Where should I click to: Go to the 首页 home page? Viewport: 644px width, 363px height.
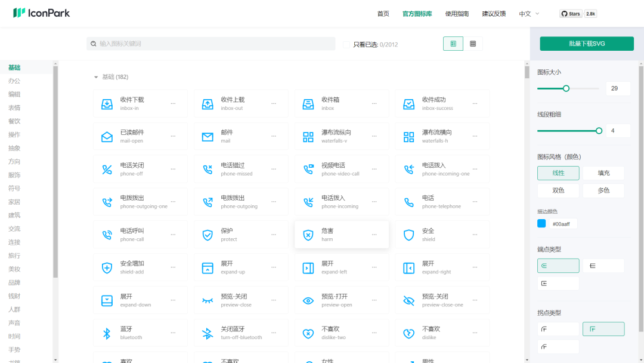tap(383, 14)
